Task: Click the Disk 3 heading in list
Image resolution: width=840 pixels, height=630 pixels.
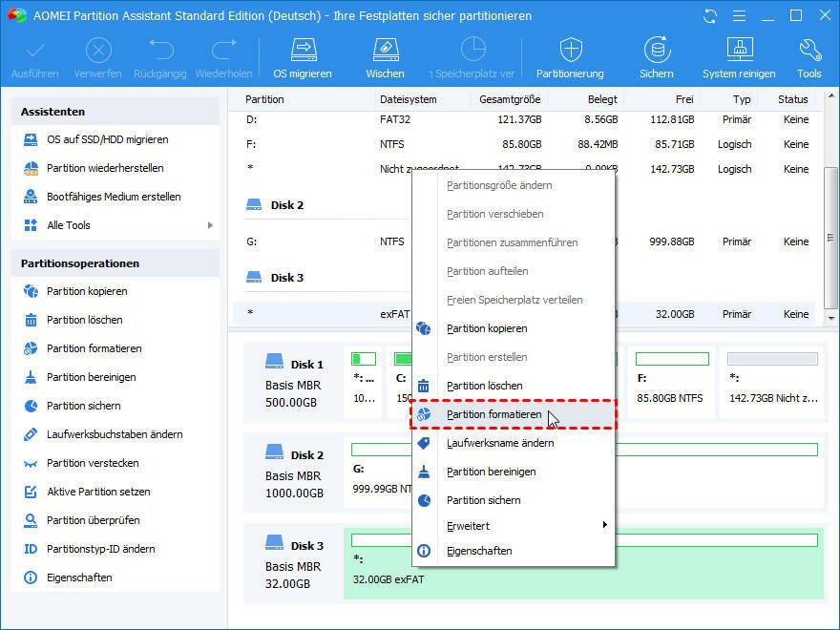Action: [286, 278]
